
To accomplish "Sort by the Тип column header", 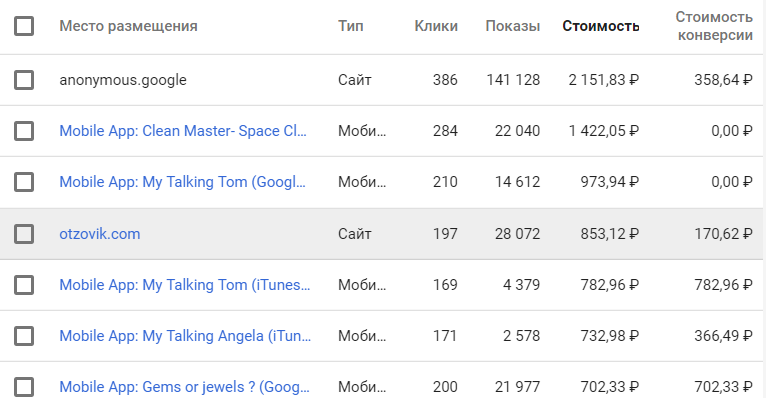I will [350, 26].
